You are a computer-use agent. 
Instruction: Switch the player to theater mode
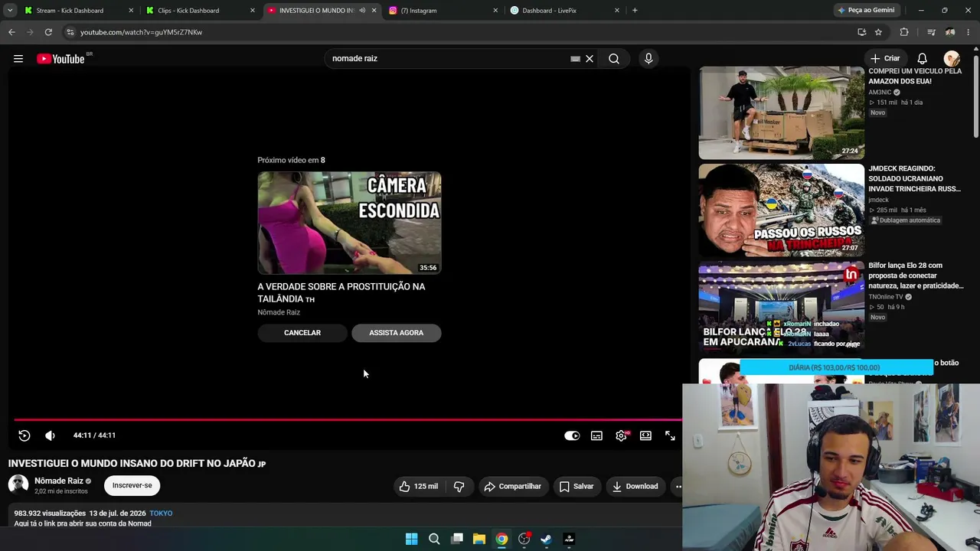645,435
